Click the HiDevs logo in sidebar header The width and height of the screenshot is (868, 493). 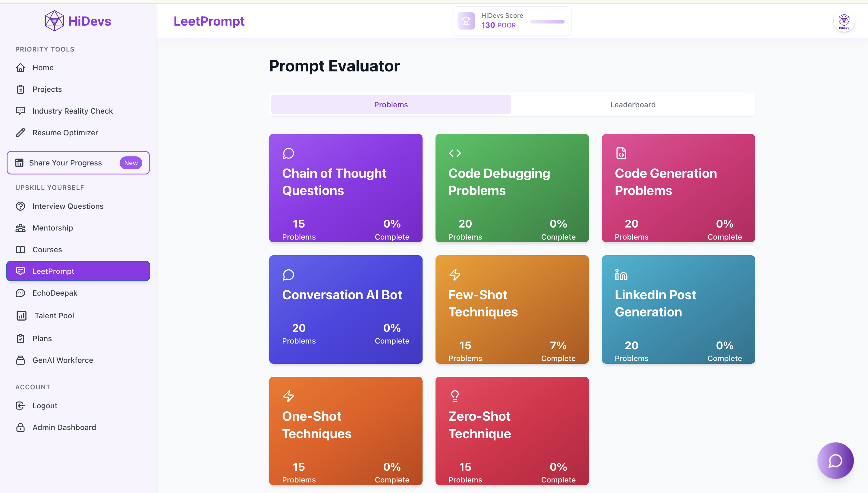pyautogui.click(x=78, y=21)
